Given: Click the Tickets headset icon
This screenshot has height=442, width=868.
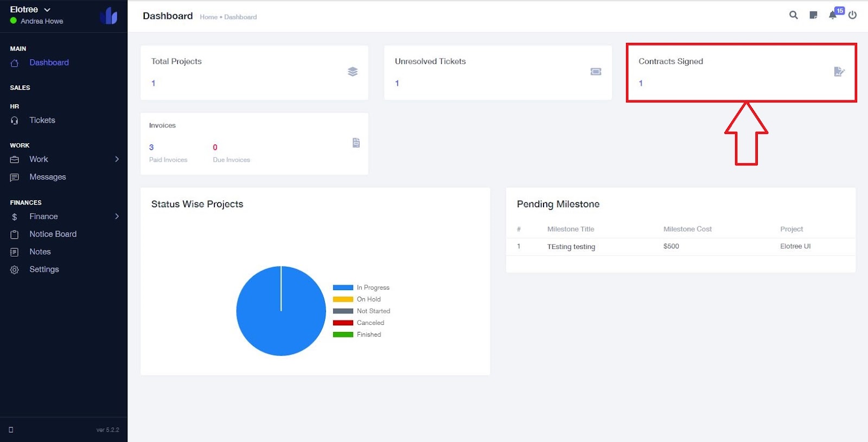Looking at the screenshot, I should (15, 120).
